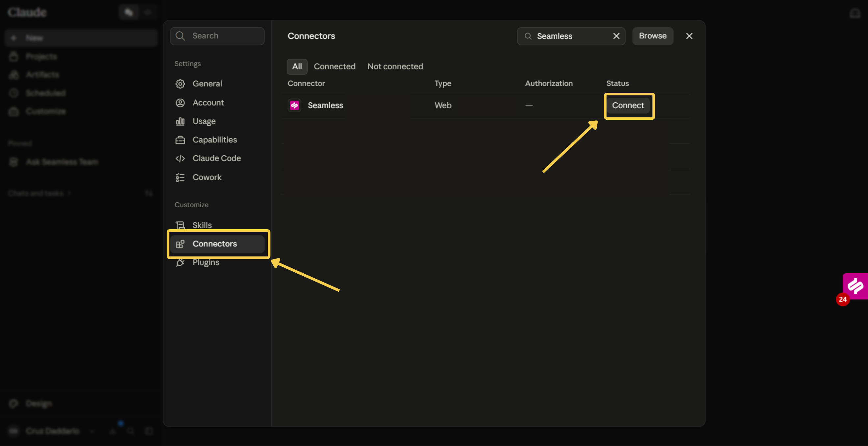Open the Plugins customize section
Viewport: 868px width, 446px height.
click(217, 262)
